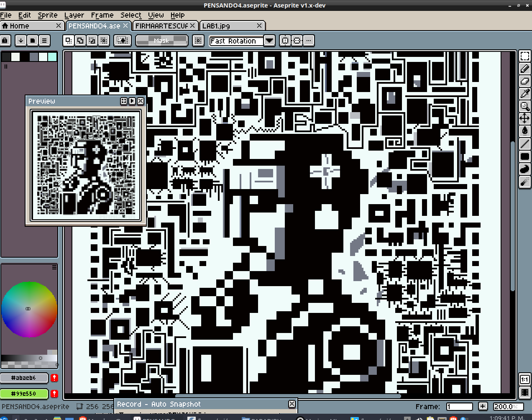The image size is (532, 420).
Task: Open the Fast Rotation algorithm dropdown
Action: click(237, 41)
